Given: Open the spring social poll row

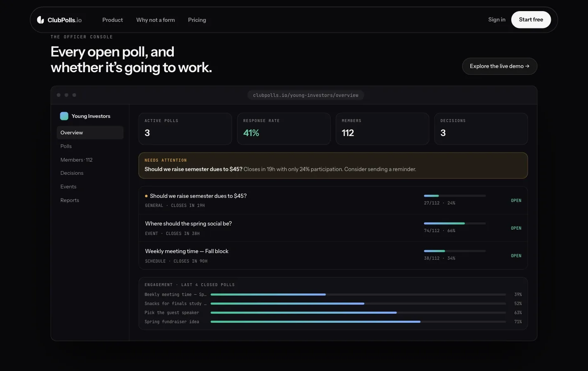Looking at the screenshot, I should (x=333, y=228).
